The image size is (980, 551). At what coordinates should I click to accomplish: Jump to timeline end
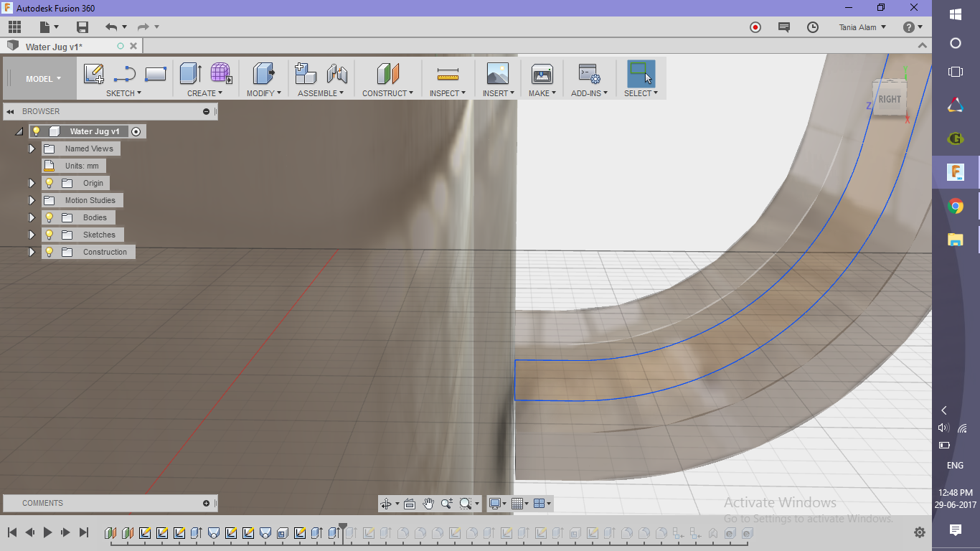tap(84, 532)
